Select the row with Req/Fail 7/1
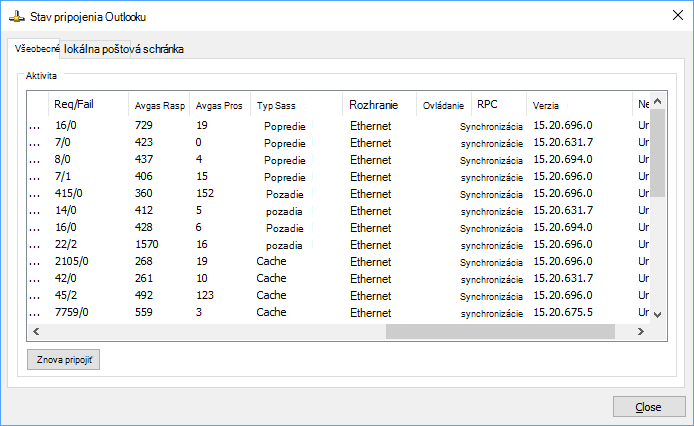 (339, 177)
